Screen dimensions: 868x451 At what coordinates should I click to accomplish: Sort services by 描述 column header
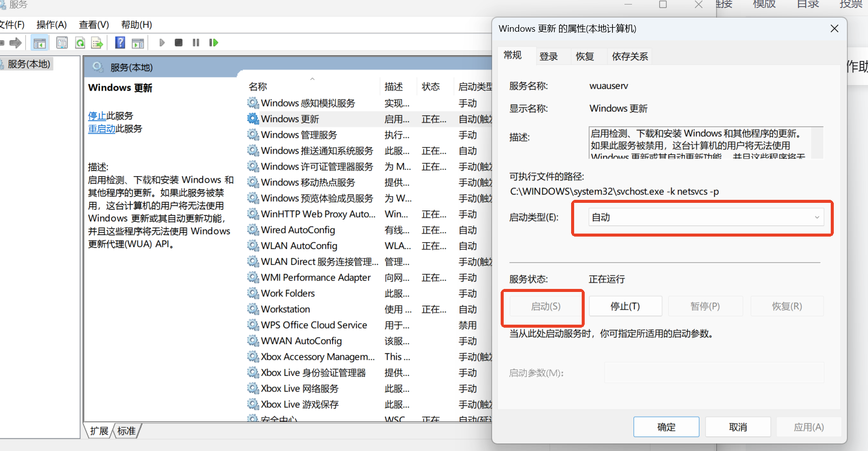tap(398, 87)
